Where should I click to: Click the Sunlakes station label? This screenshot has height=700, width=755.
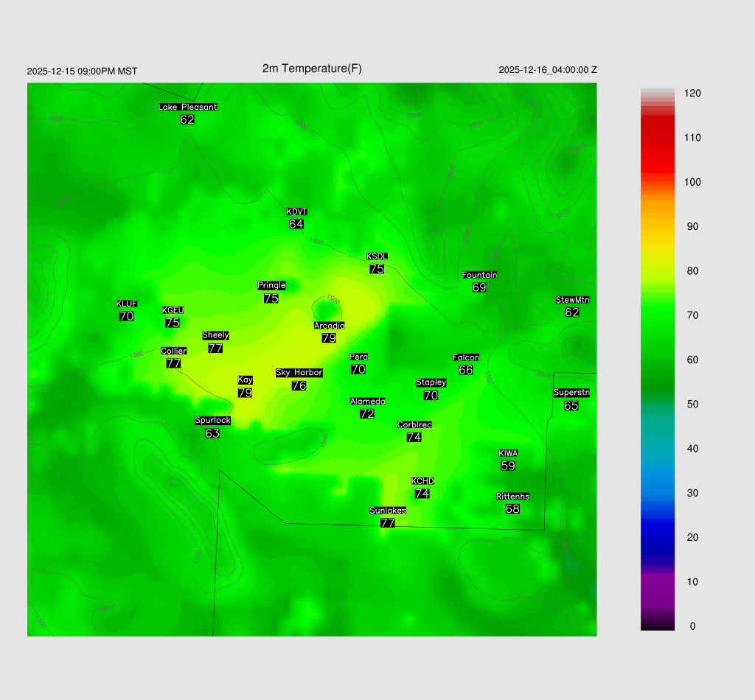(x=388, y=511)
